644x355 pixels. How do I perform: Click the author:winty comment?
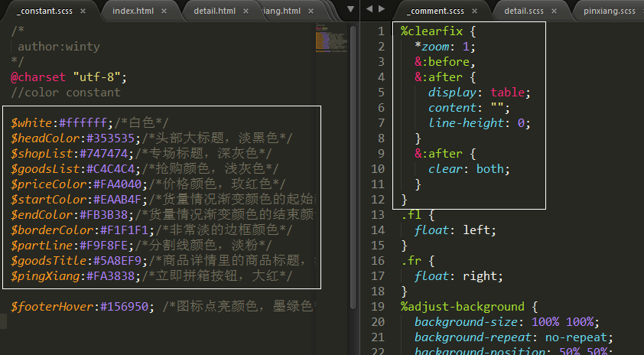pyautogui.click(x=59, y=47)
